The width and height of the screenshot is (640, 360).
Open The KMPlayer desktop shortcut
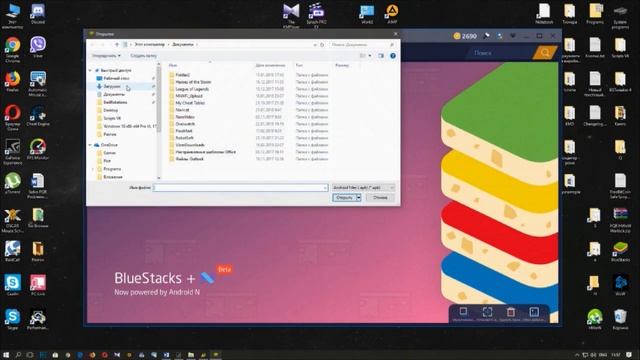291,16
